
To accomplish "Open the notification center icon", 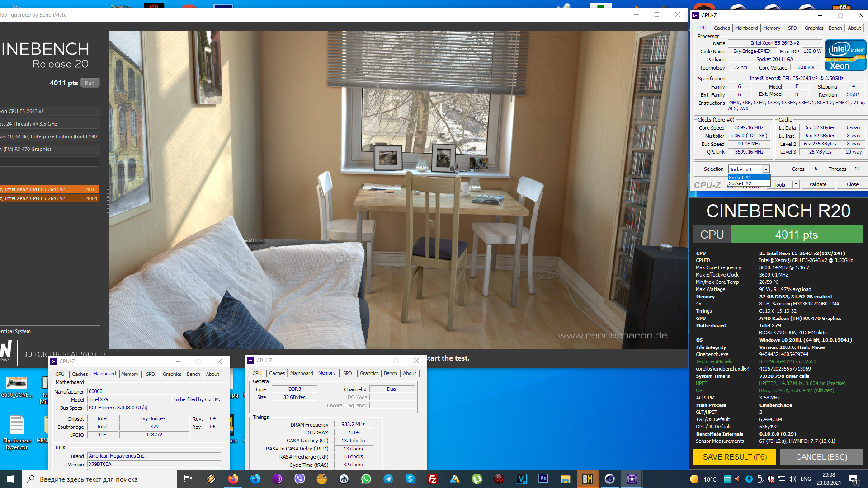I will 854,479.
